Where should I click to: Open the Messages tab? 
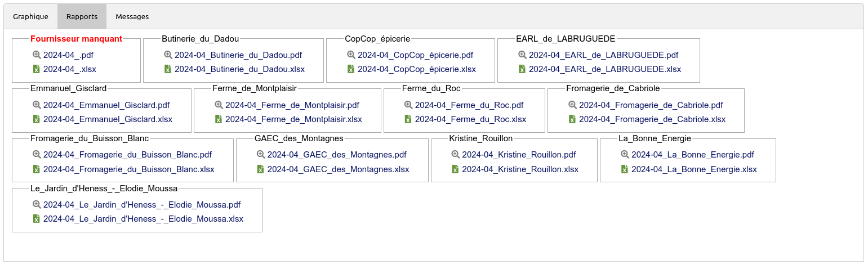click(132, 17)
